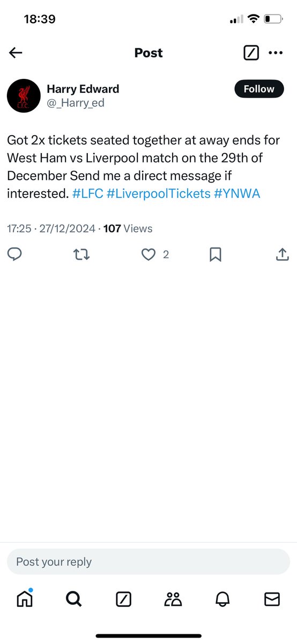
Task: Open Harry Edward's LFC profile picture
Action: [x=24, y=96]
